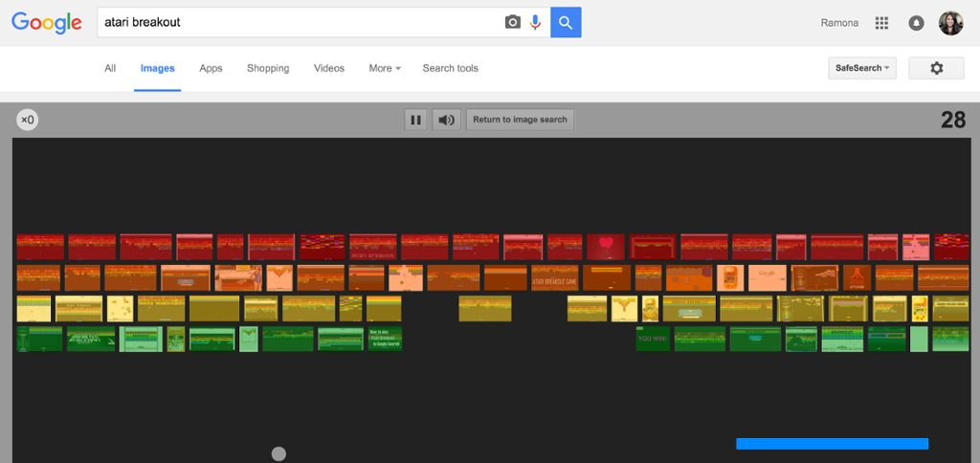Click the lives counter ×0 badge

click(28, 120)
